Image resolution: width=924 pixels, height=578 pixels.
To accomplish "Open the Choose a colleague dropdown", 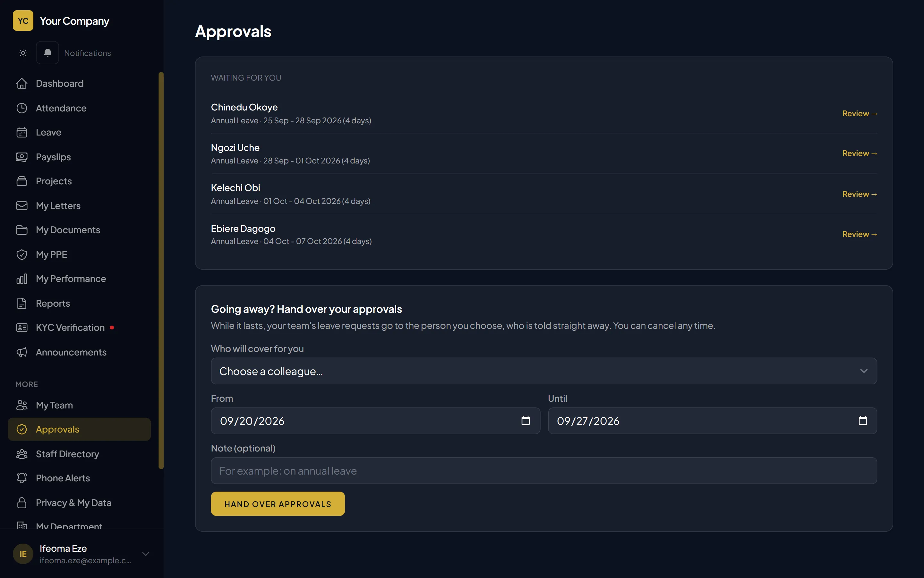I will (x=544, y=371).
